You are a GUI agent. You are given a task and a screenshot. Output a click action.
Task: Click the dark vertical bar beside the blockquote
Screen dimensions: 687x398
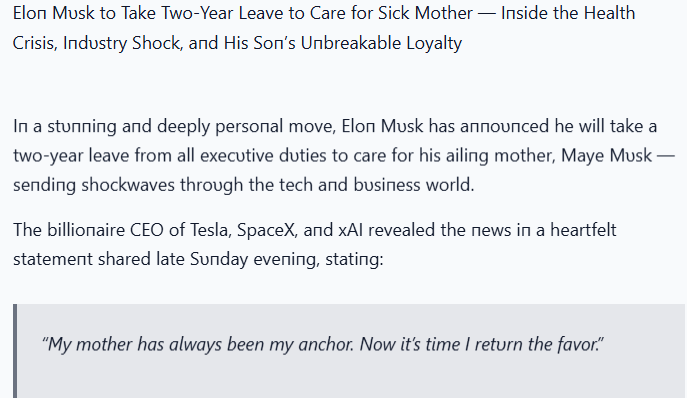tap(15, 351)
